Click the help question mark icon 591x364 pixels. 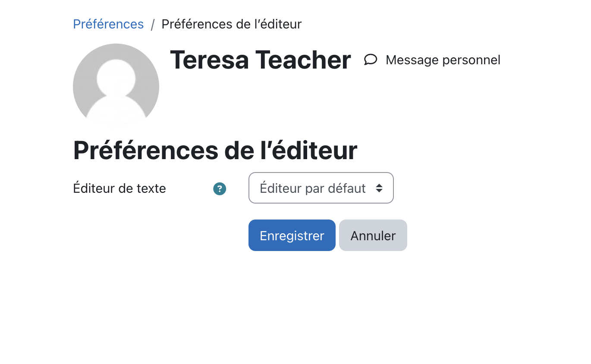click(x=220, y=188)
